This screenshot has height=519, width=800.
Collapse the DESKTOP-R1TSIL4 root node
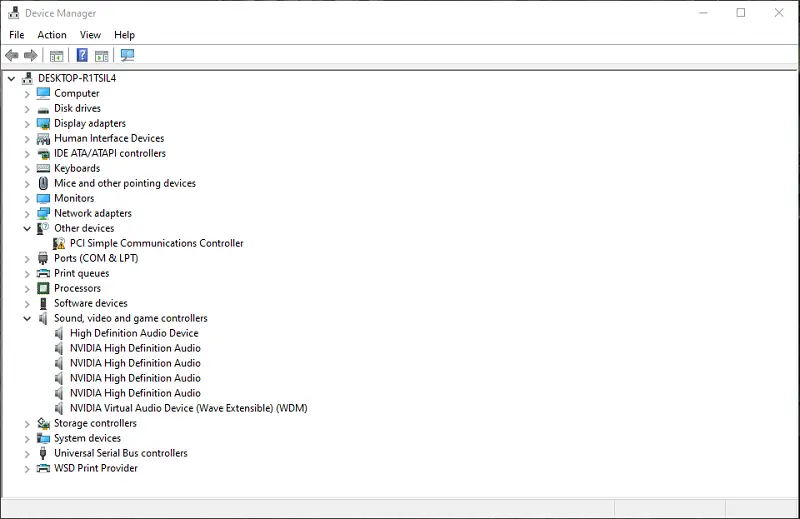click(11, 79)
